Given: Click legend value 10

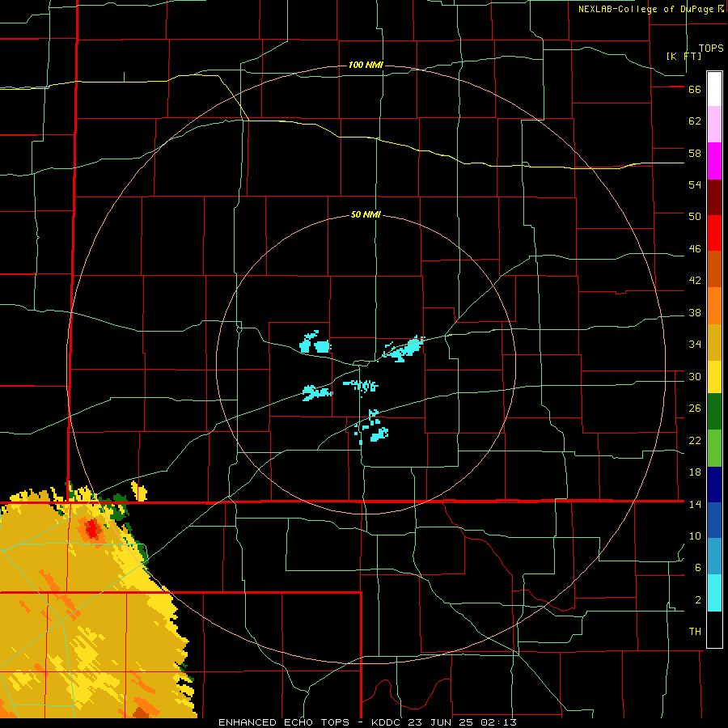Looking at the screenshot, I should click(x=695, y=536).
